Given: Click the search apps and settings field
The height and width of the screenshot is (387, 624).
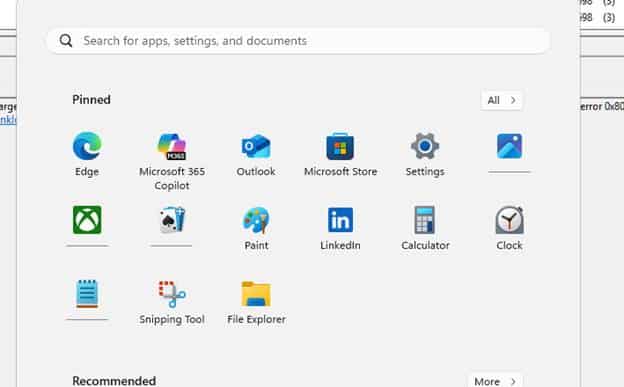Looking at the screenshot, I should point(298,41).
